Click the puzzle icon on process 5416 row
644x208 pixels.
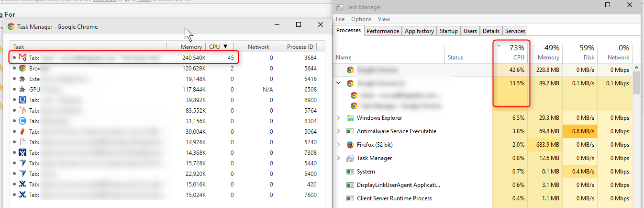tap(22, 79)
